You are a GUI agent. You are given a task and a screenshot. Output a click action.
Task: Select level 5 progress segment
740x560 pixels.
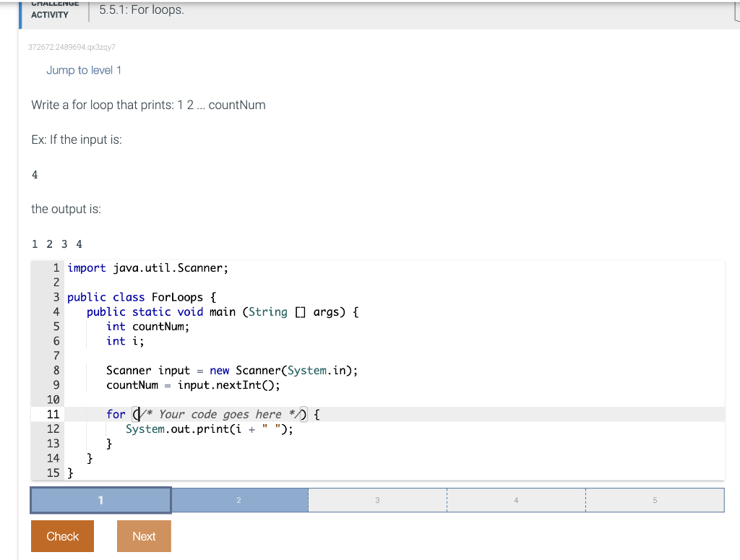[654, 499]
